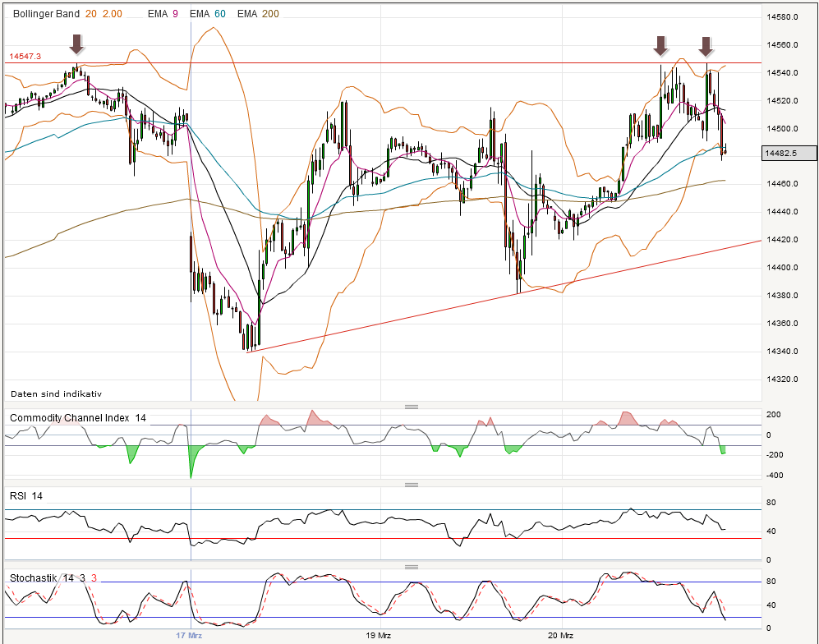819x644 pixels.
Task: Click the 14320.0 price axis label
Action: point(782,379)
